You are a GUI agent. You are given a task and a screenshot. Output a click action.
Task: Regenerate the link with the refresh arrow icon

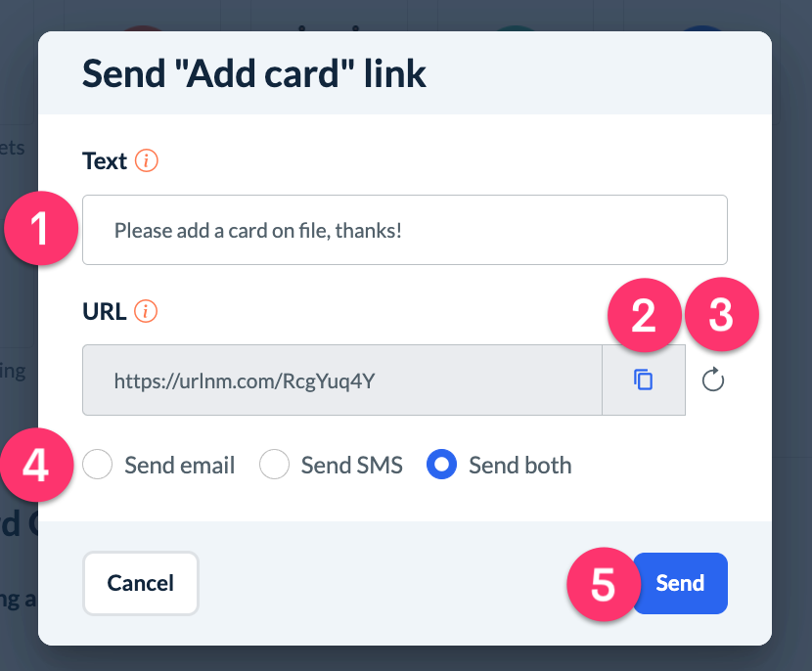[713, 380]
